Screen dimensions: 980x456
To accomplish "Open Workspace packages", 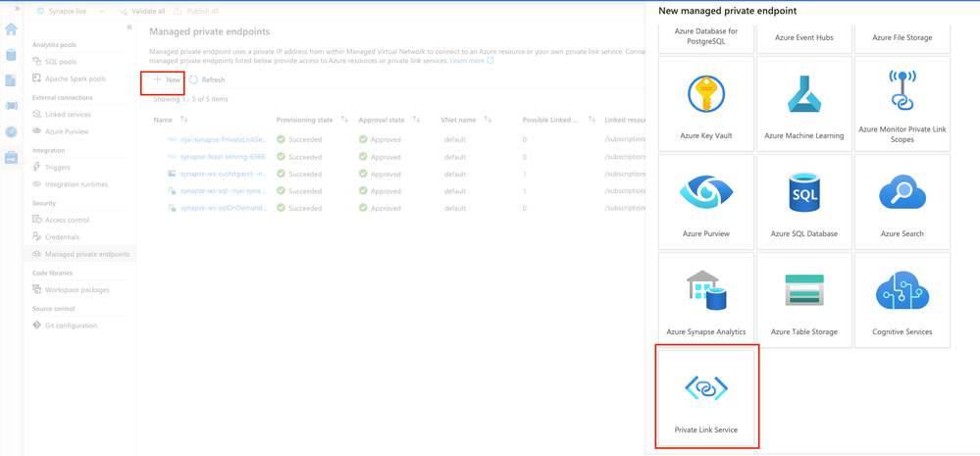I will click(77, 290).
